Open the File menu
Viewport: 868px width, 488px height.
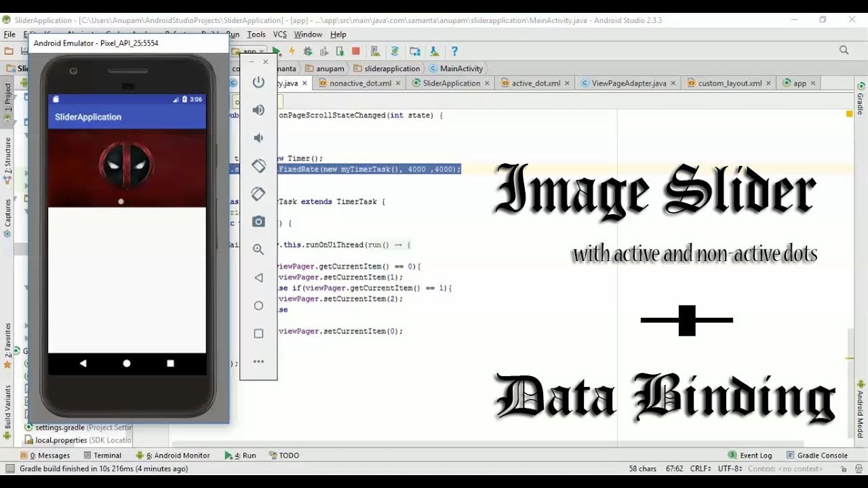point(9,35)
